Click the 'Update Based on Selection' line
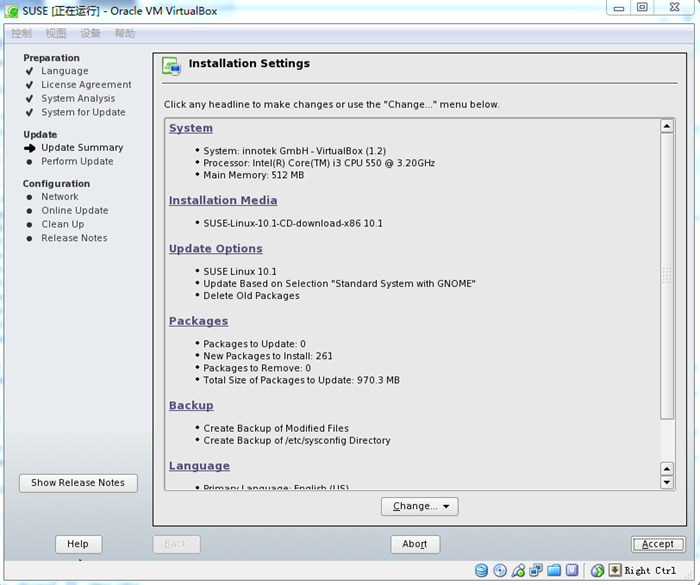The width and height of the screenshot is (700, 585). (339, 284)
